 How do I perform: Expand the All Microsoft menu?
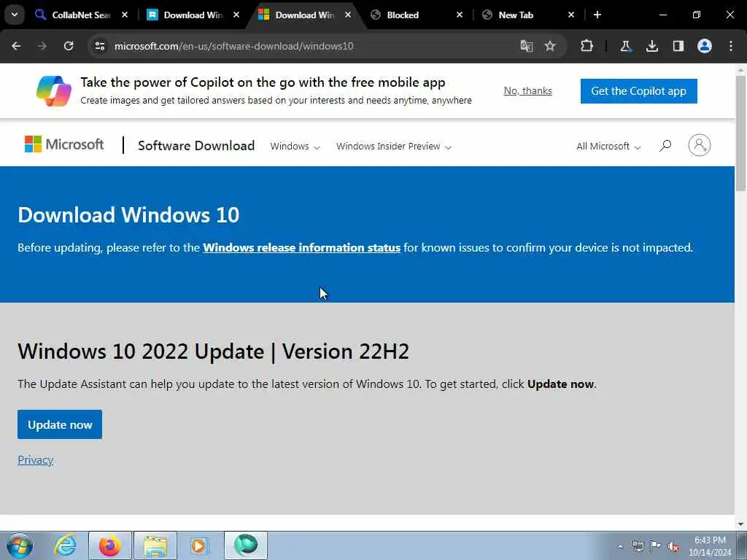[x=608, y=146]
